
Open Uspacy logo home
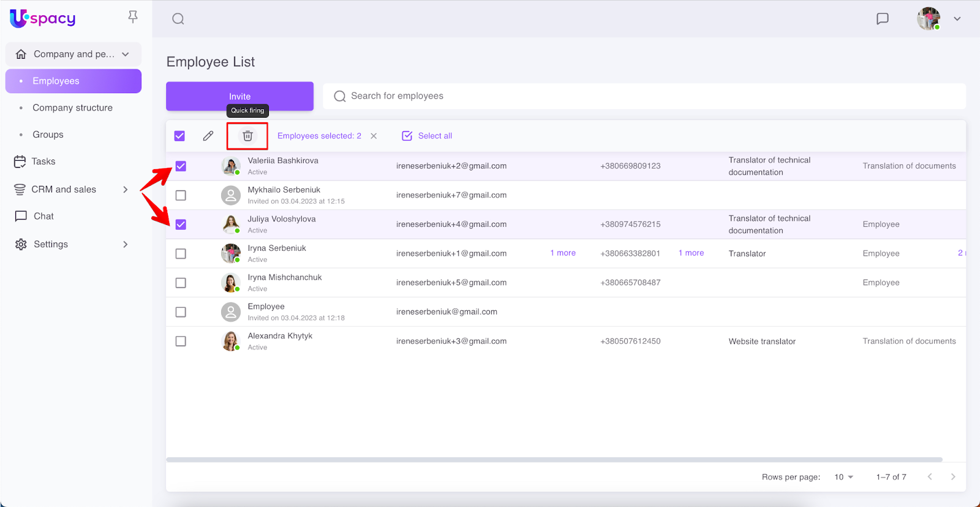tap(43, 18)
